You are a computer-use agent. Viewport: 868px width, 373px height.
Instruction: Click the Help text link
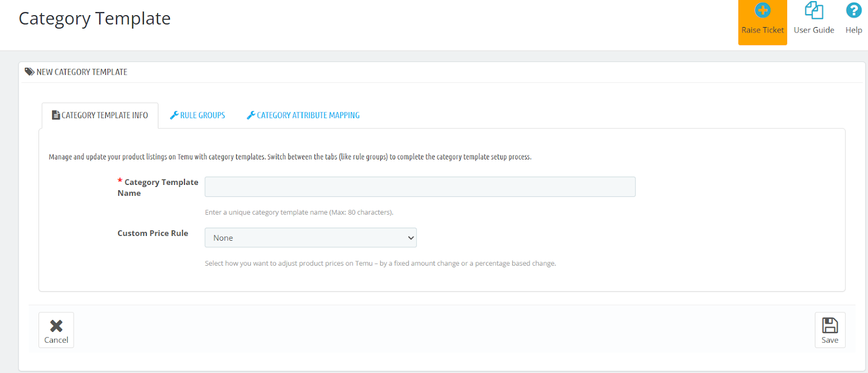(x=853, y=30)
